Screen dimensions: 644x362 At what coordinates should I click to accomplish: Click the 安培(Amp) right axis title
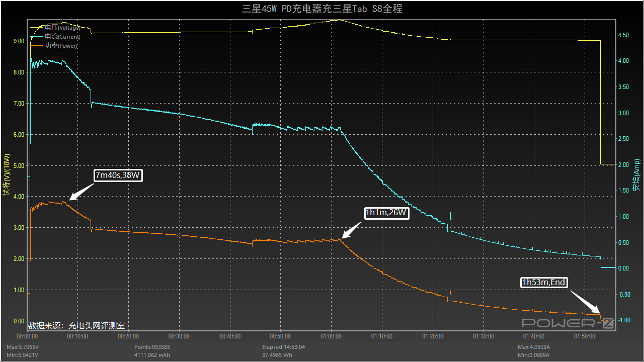636,175
